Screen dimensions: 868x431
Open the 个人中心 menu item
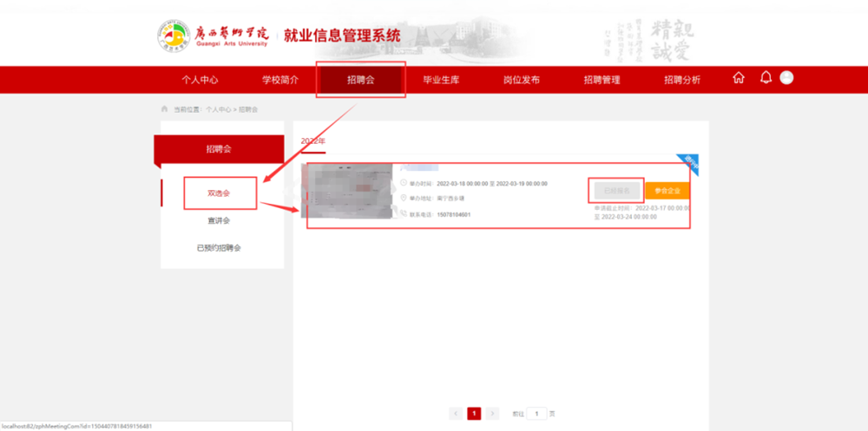200,80
